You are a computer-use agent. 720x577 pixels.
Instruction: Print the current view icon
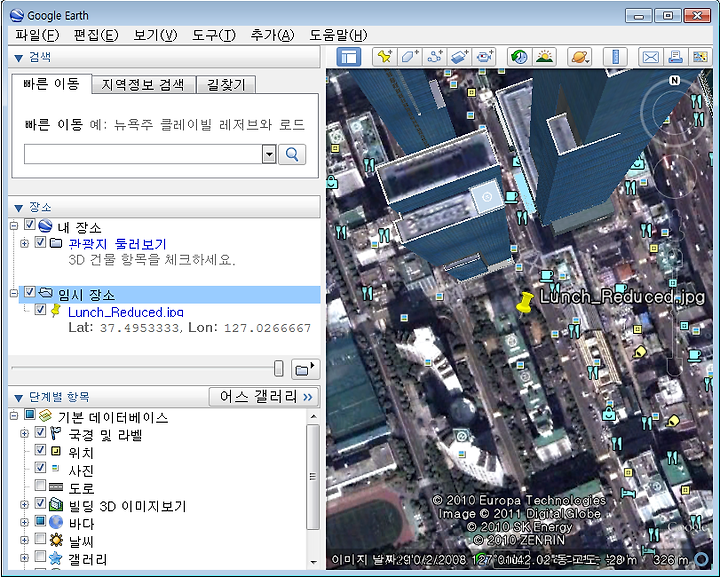pos(675,57)
